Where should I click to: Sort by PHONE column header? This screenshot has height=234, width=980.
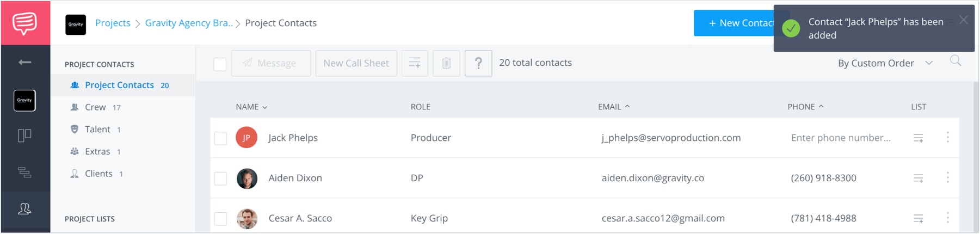pyautogui.click(x=805, y=107)
